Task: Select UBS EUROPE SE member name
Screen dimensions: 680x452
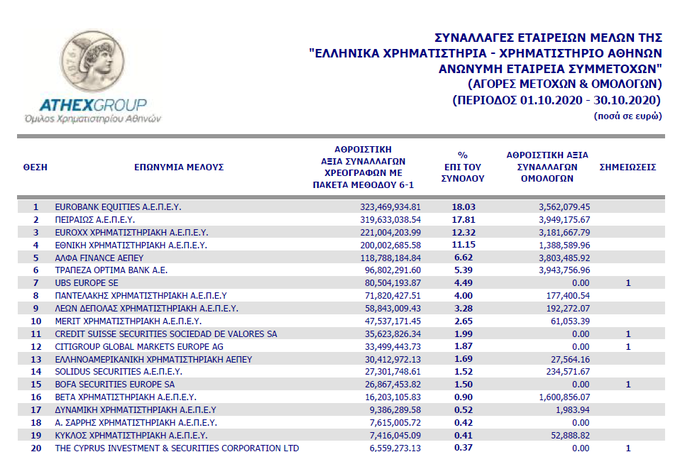Action: click(86, 283)
